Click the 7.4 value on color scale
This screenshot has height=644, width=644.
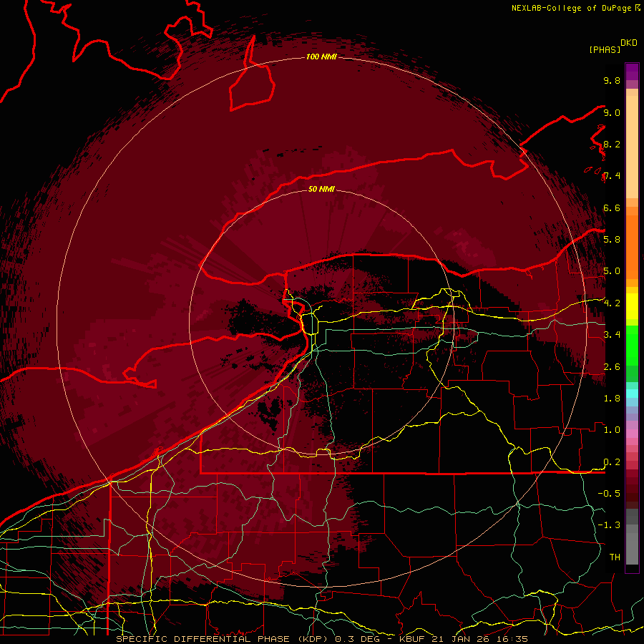pos(612,176)
